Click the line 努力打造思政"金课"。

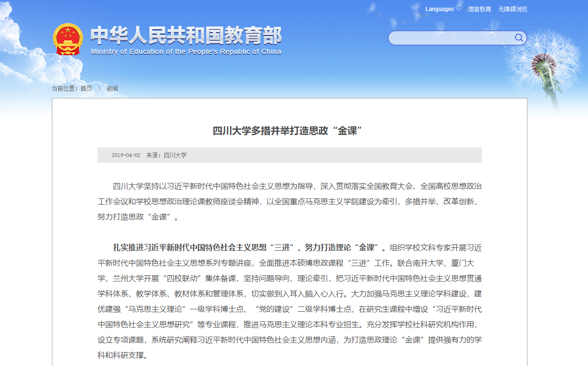(x=138, y=217)
